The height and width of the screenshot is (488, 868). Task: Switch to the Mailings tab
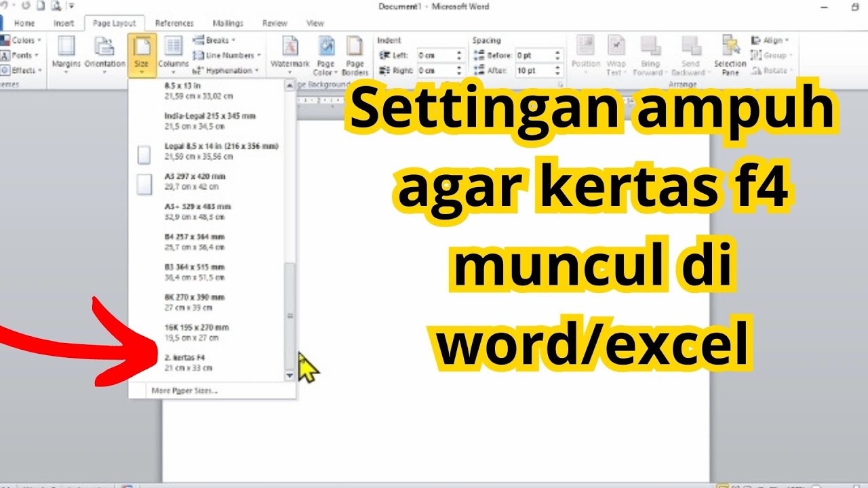[228, 22]
